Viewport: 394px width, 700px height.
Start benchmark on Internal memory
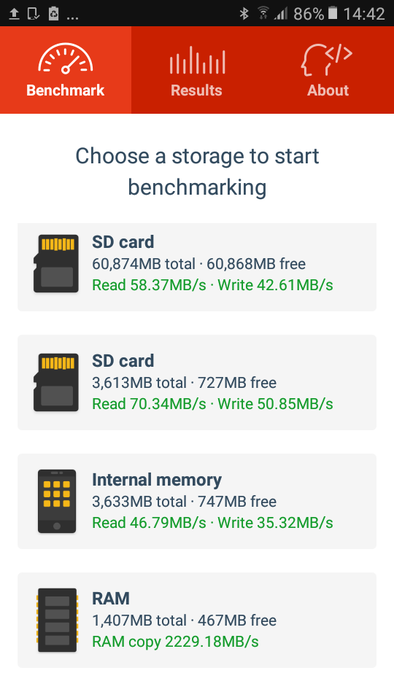pos(197,501)
